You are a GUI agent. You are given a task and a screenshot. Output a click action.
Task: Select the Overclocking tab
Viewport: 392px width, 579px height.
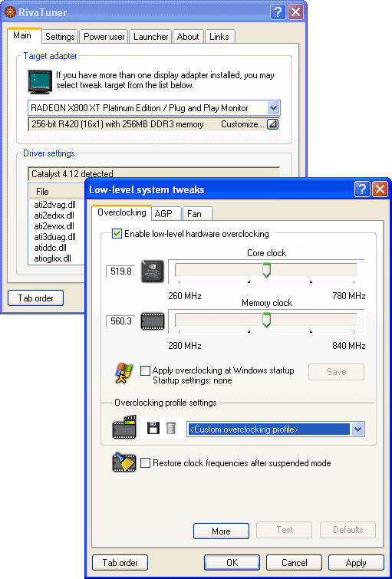121,212
